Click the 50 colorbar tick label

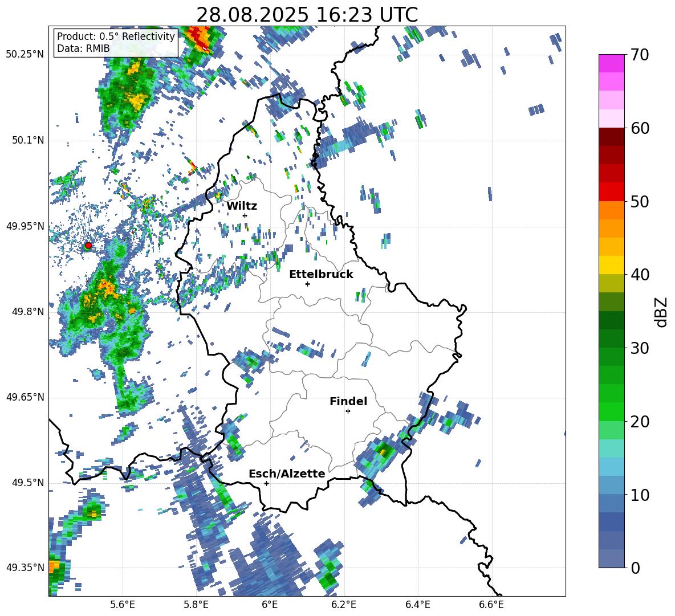[639, 202]
